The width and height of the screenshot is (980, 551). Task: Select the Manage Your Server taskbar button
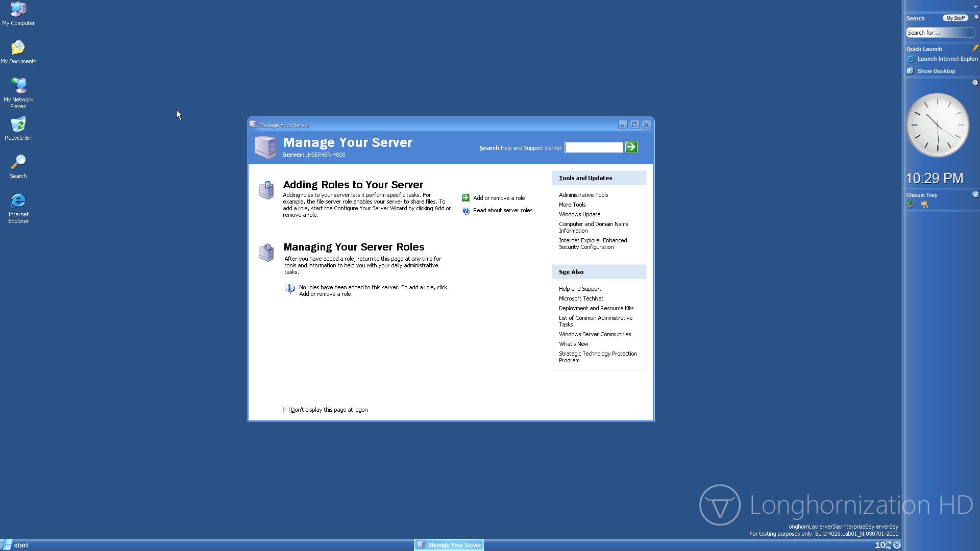[x=449, y=545]
